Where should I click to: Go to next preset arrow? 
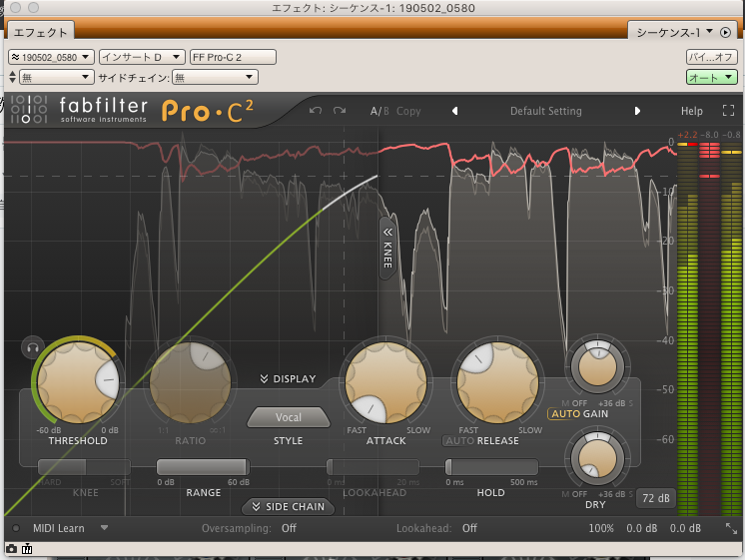(x=637, y=111)
